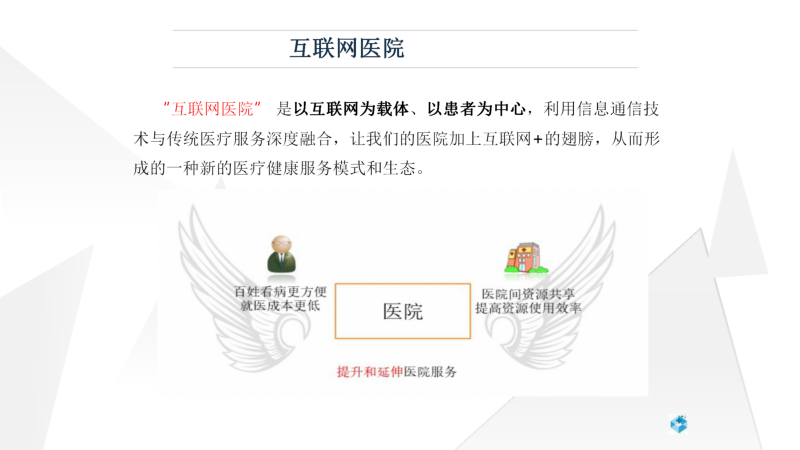800x450 pixels.
Task: Select the caption 医院间资源共享
Action: pyautogui.click(x=528, y=294)
